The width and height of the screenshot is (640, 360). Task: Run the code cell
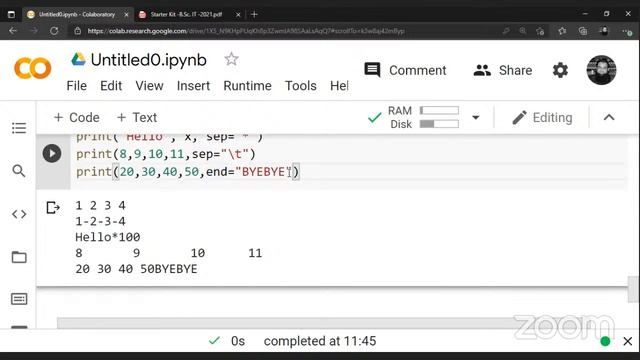52,153
